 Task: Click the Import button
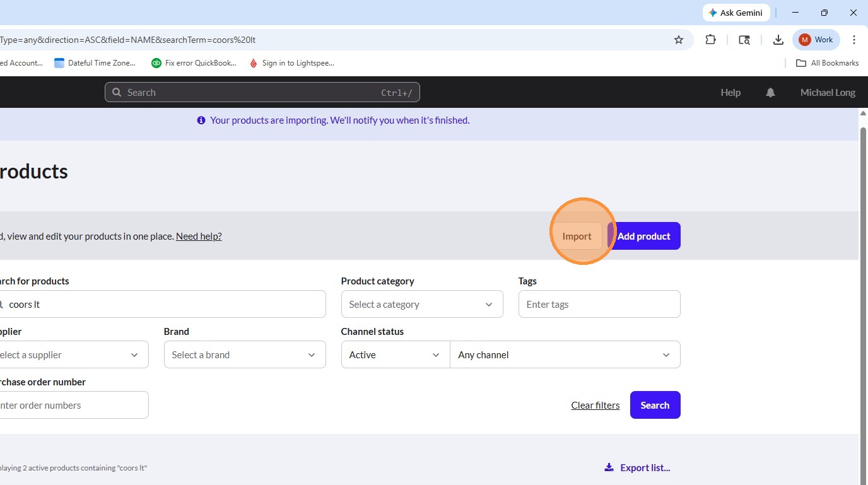coord(577,236)
